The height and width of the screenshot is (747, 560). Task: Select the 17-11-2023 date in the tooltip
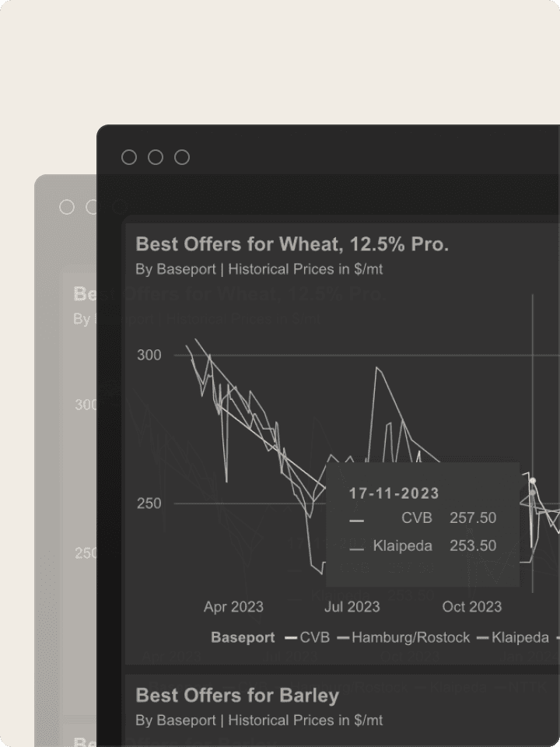tap(394, 493)
